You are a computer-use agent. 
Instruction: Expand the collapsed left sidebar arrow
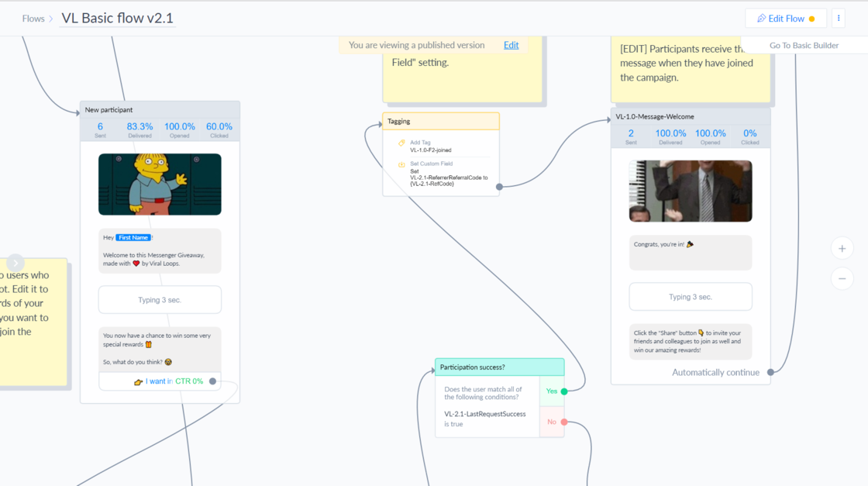(15, 262)
